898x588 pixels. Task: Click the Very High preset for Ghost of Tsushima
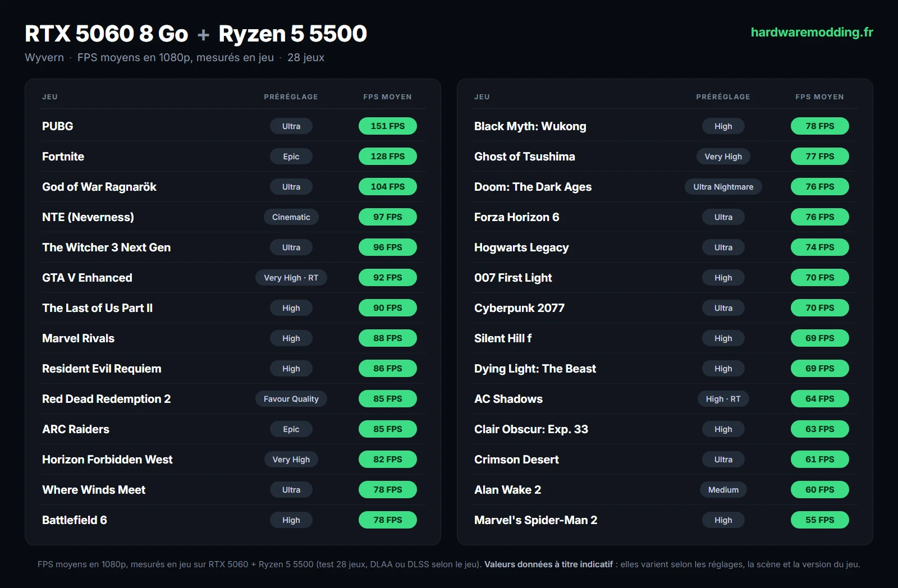(723, 157)
